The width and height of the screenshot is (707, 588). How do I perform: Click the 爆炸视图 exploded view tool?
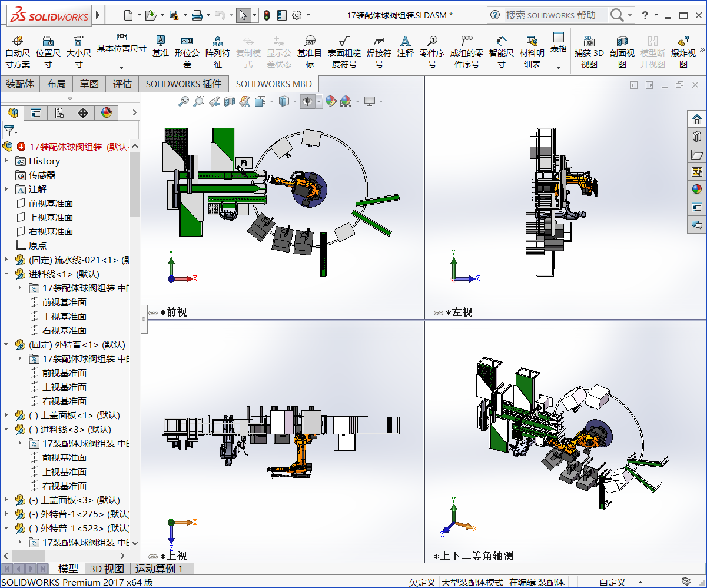tap(683, 51)
